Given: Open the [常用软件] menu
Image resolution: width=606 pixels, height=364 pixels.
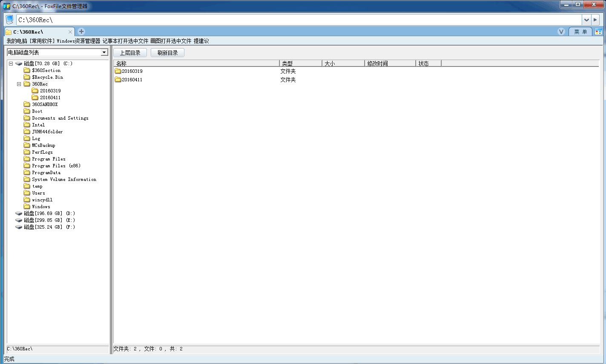Looking at the screenshot, I should click(x=42, y=41).
